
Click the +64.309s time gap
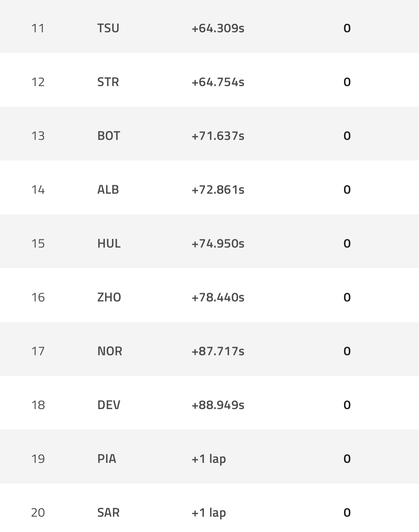(218, 28)
